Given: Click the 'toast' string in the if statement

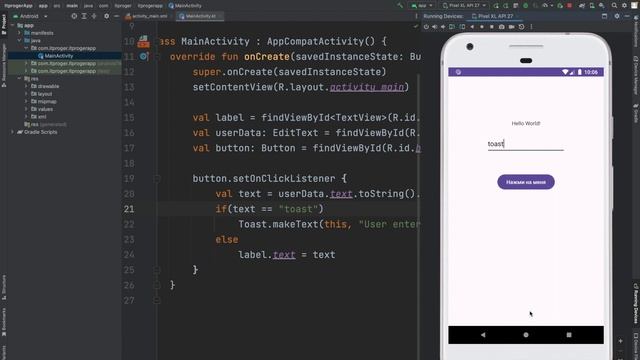Looking at the screenshot, I should tap(298, 209).
